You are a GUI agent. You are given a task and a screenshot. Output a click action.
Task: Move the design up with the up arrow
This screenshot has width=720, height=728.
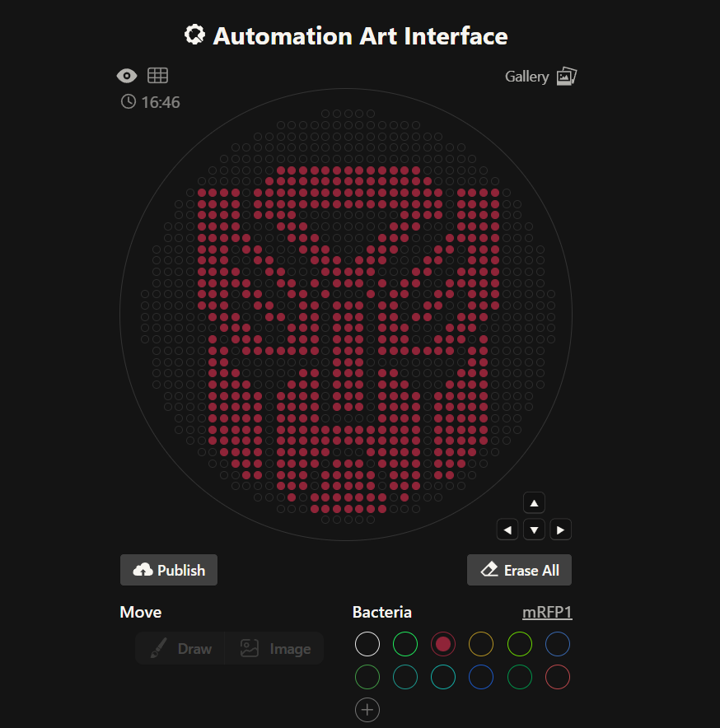click(x=534, y=503)
